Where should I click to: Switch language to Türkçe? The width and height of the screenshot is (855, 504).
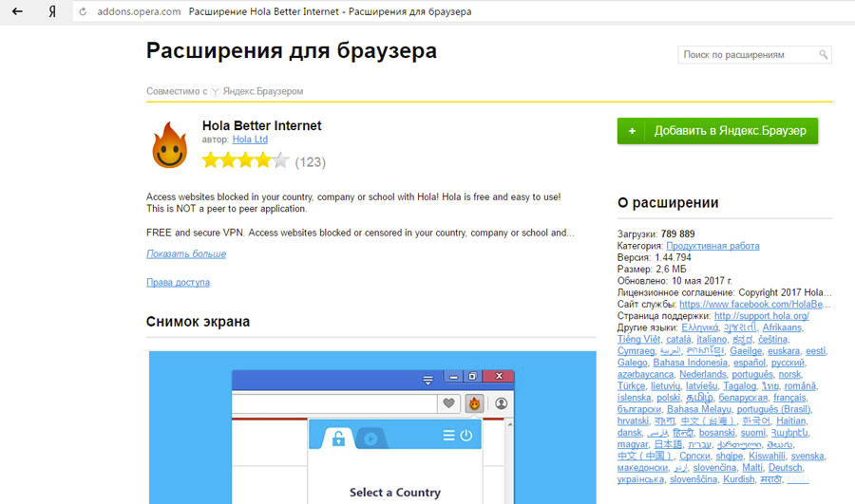pyautogui.click(x=631, y=385)
